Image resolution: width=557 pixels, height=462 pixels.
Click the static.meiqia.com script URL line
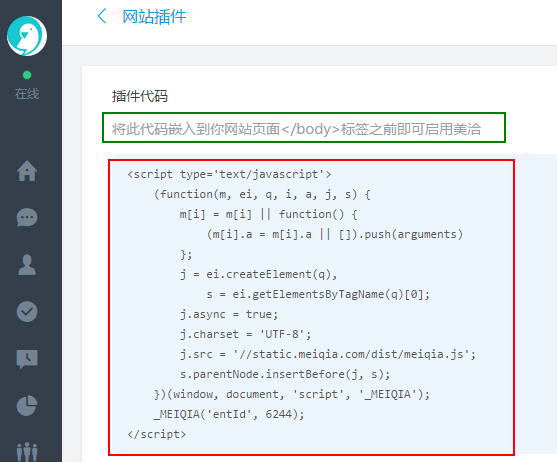[328, 354]
